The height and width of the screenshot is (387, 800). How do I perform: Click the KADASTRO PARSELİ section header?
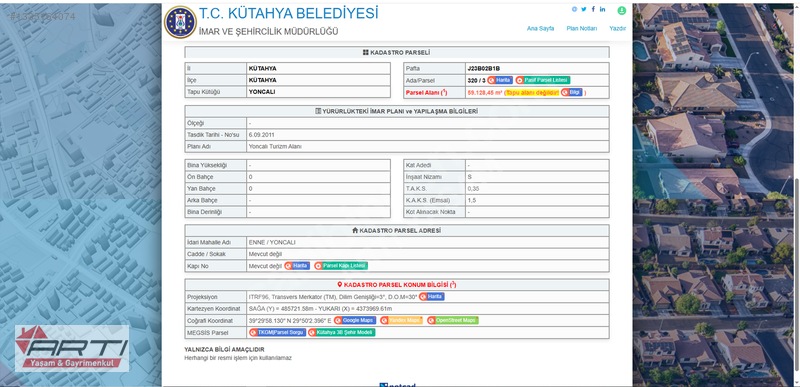click(x=396, y=52)
